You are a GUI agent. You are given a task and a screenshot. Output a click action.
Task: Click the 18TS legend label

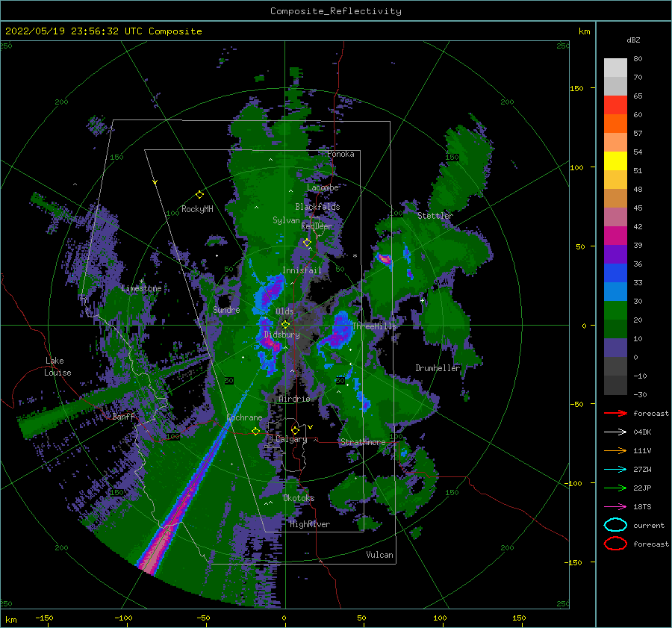[x=642, y=507]
